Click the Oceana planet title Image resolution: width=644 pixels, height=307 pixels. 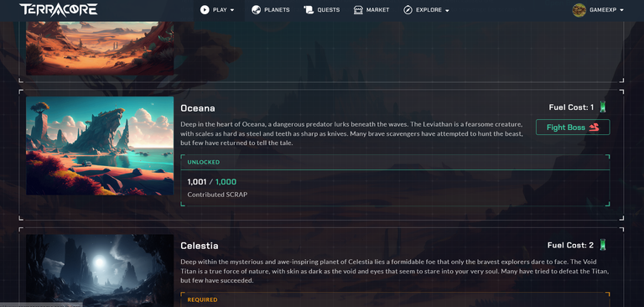point(198,108)
